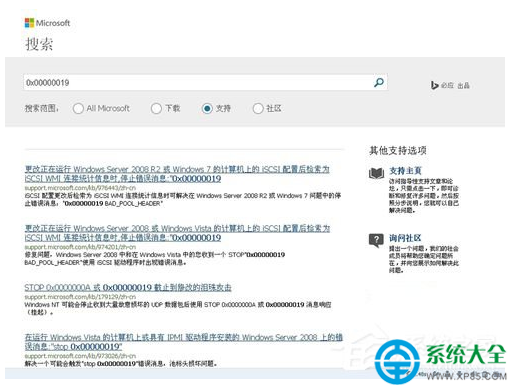Click the kb/976443 URL text
The width and height of the screenshot is (509, 387).
coord(80,188)
